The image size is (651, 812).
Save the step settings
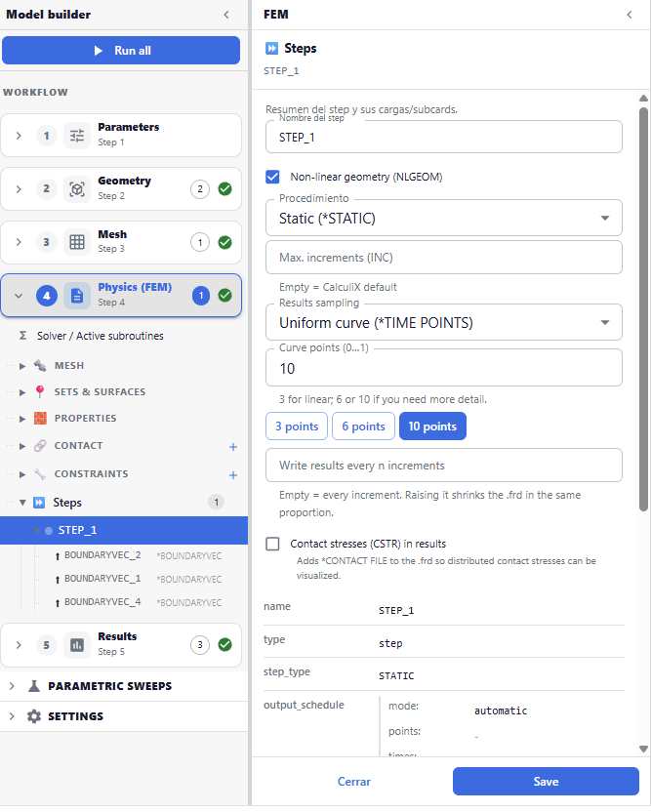click(546, 782)
